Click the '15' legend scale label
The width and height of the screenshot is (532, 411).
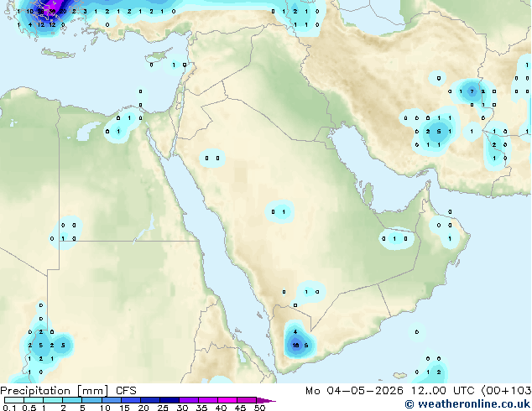coord(124,408)
